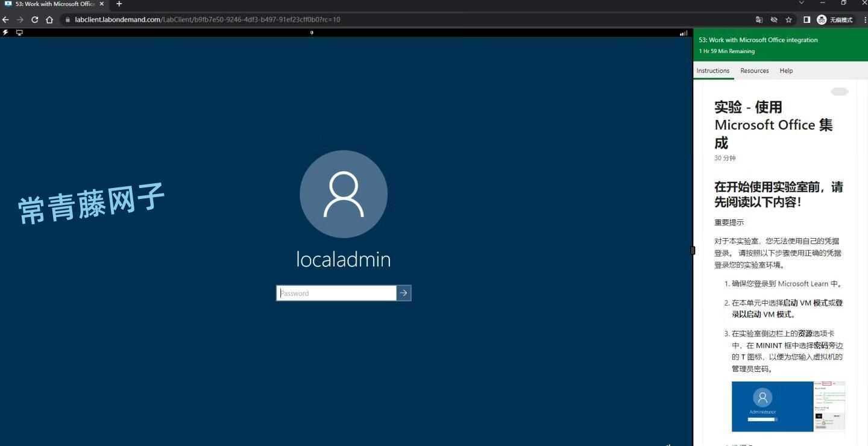The image size is (868, 446).
Task: Bookmark this page with the star icon
Action: tap(788, 19)
